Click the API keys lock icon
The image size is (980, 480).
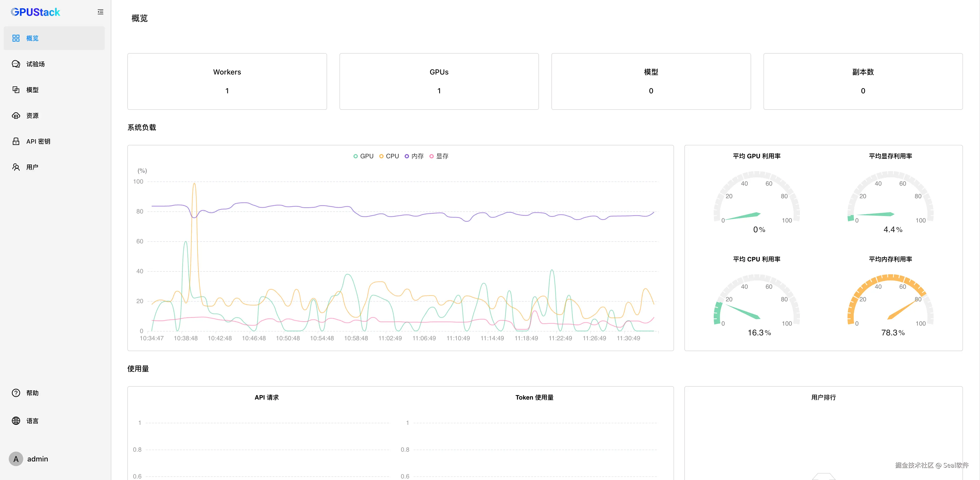pos(16,142)
